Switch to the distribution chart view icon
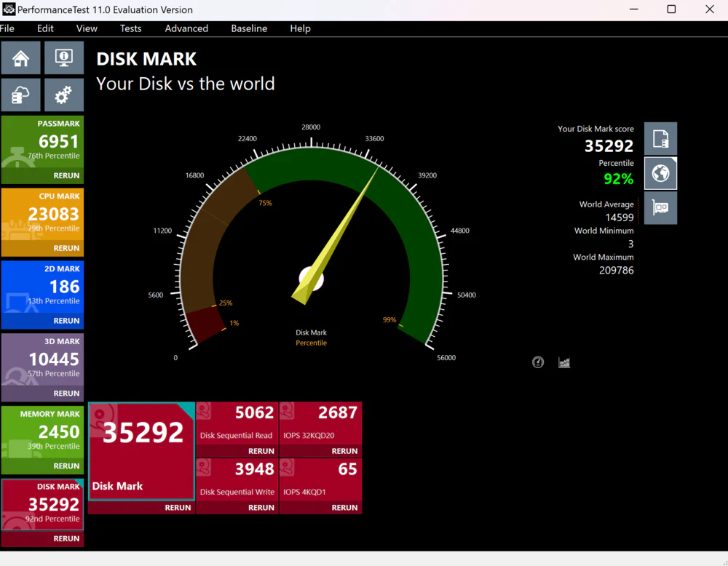 [x=564, y=362]
